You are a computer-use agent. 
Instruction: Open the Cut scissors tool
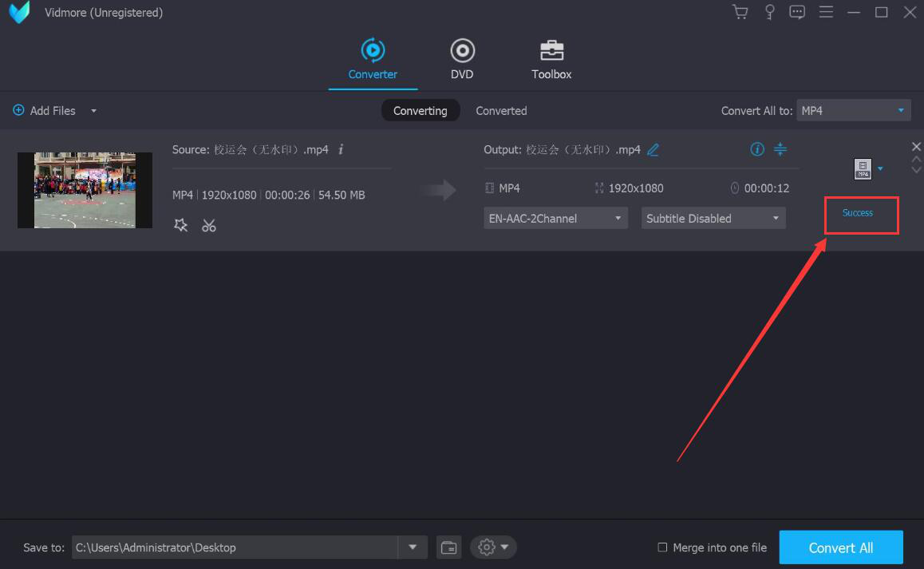coord(208,226)
